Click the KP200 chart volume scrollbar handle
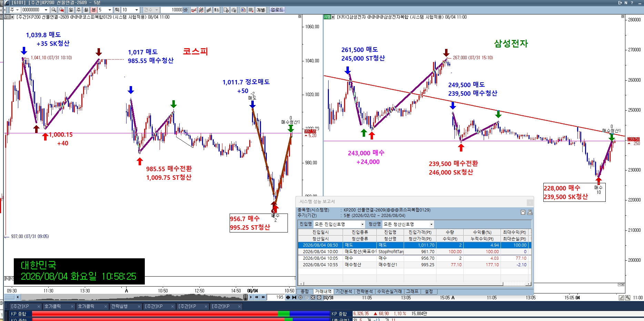 245,297
